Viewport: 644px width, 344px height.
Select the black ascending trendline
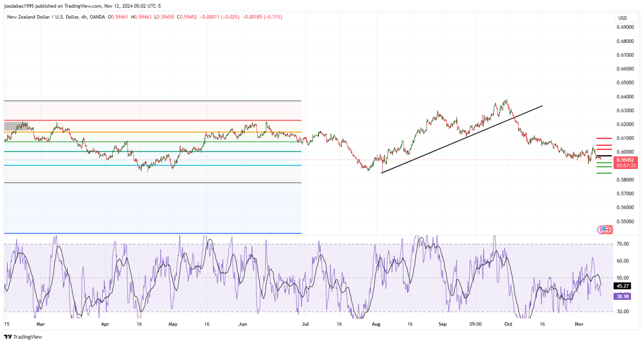pyautogui.click(x=462, y=139)
